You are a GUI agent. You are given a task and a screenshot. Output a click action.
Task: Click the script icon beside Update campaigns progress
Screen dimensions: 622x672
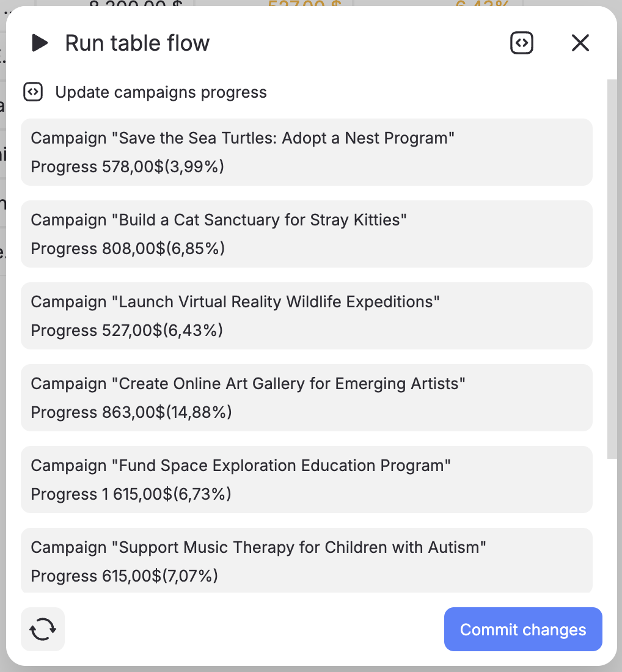pos(33,92)
